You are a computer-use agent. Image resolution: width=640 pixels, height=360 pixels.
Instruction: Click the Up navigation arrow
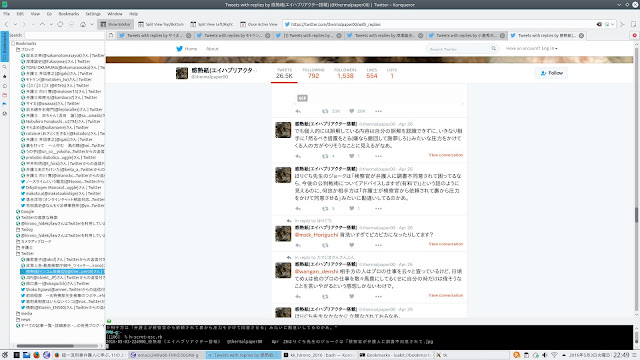[x=42, y=24]
